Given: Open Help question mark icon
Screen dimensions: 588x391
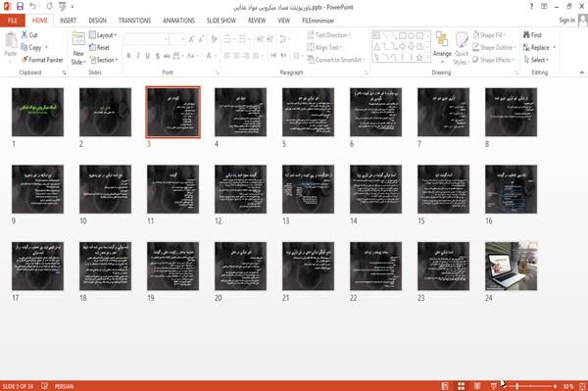Looking at the screenshot, I should [531, 7].
